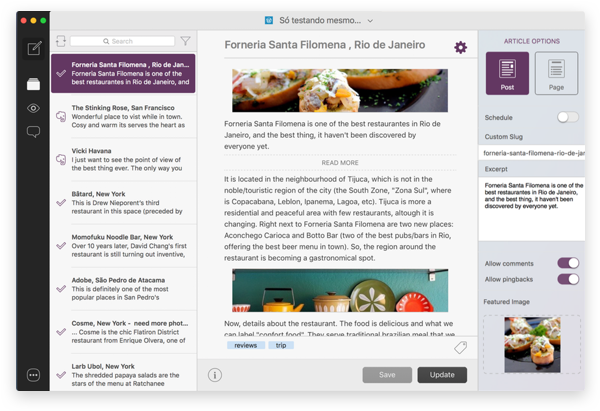
Task: Click checkmark icon of Cosme post
Action: (61, 332)
